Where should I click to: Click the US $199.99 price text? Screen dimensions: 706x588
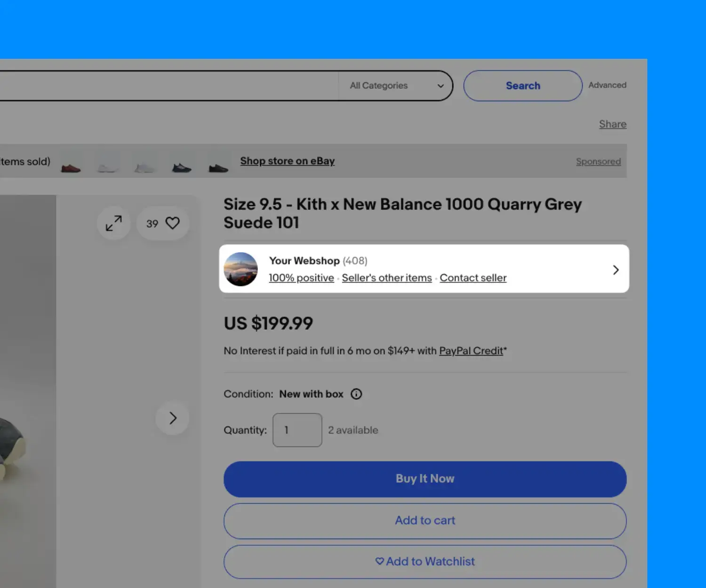pyautogui.click(x=268, y=323)
